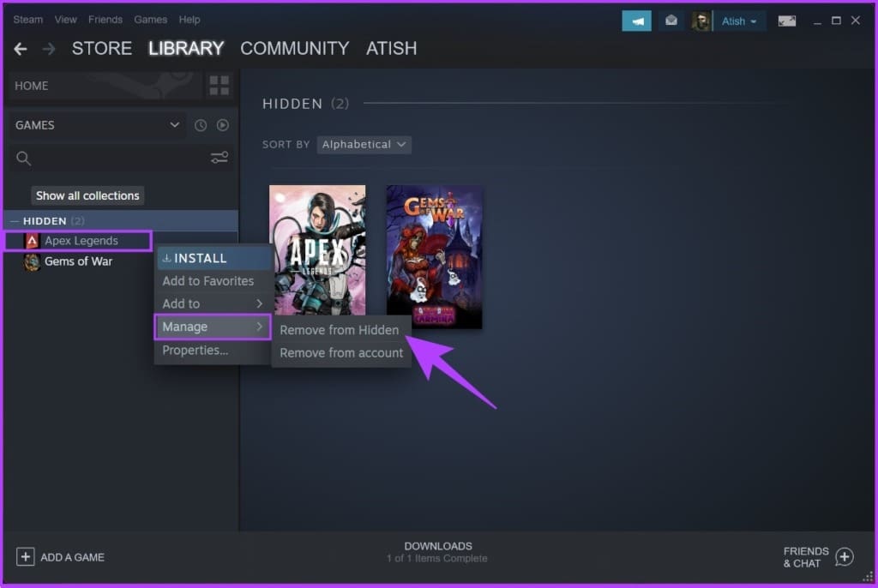Expand the Add to submenu
The image size is (878, 588).
[213, 303]
